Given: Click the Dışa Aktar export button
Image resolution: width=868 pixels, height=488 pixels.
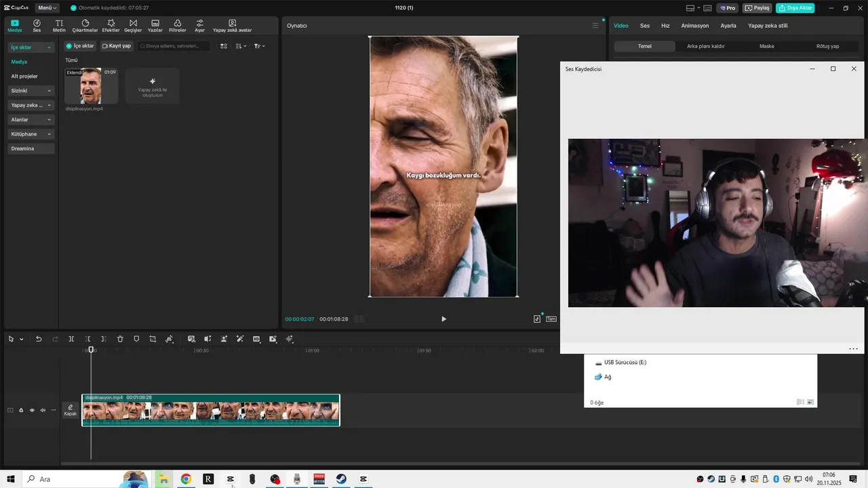Looking at the screenshot, I should 795,8.
